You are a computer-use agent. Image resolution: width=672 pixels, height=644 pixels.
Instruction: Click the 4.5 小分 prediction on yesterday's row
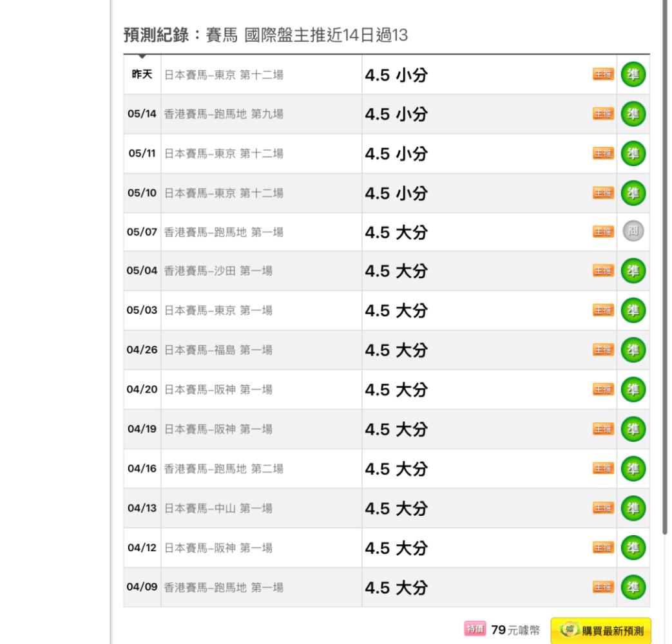[396, 75]
